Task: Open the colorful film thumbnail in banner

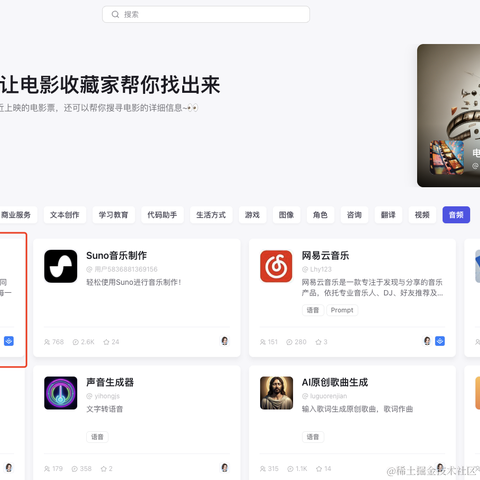Action: pyautogui.click(x=447, y=158)
